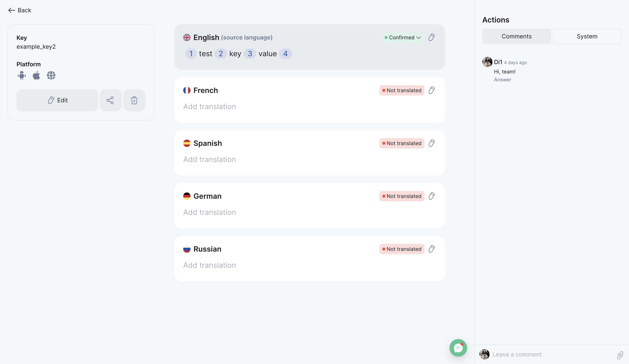This screenshot has width=629, height=364.
Task: Click the Edit key button
Action: [x=57, y=100]
